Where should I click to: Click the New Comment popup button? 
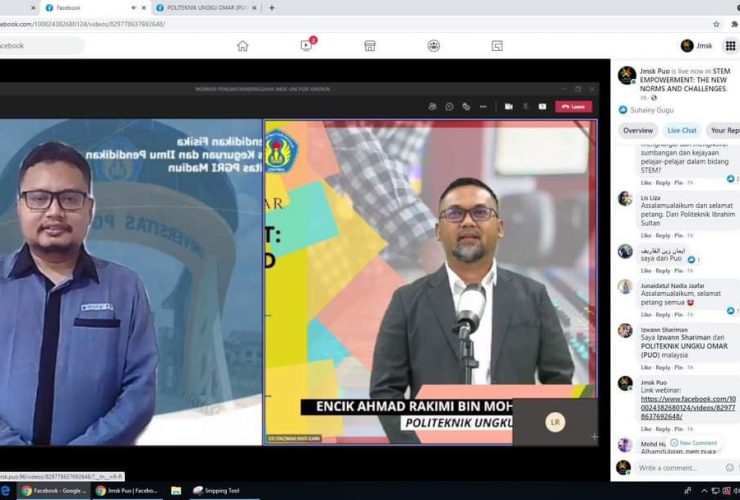[x=694, y=443]
